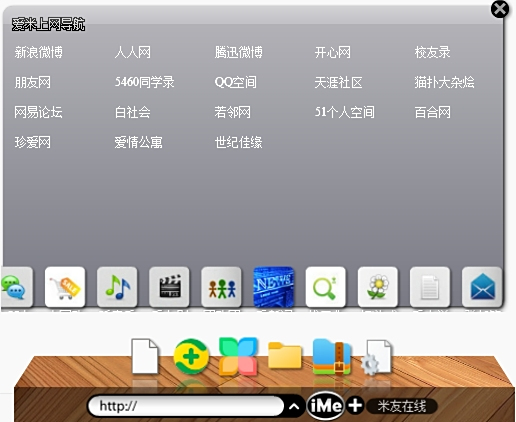Go to 若邻网 link
516x422 pixels.
coord(233,112)
